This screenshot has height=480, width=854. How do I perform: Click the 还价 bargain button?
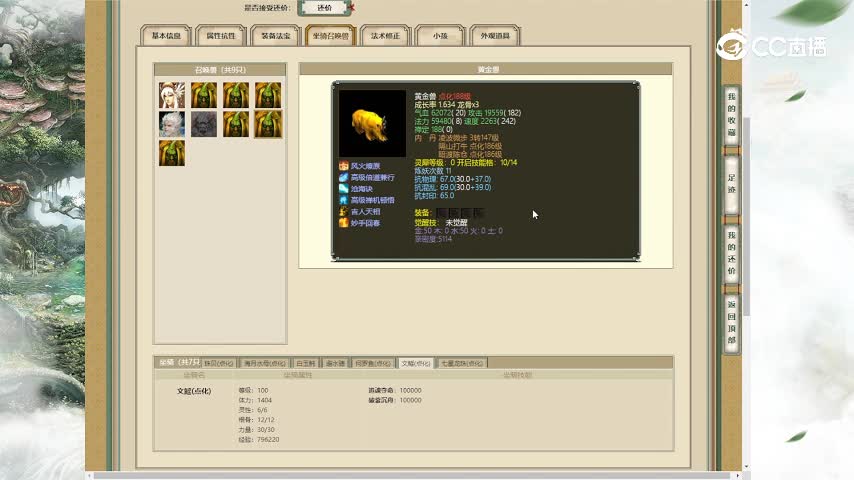pos(324,8)
